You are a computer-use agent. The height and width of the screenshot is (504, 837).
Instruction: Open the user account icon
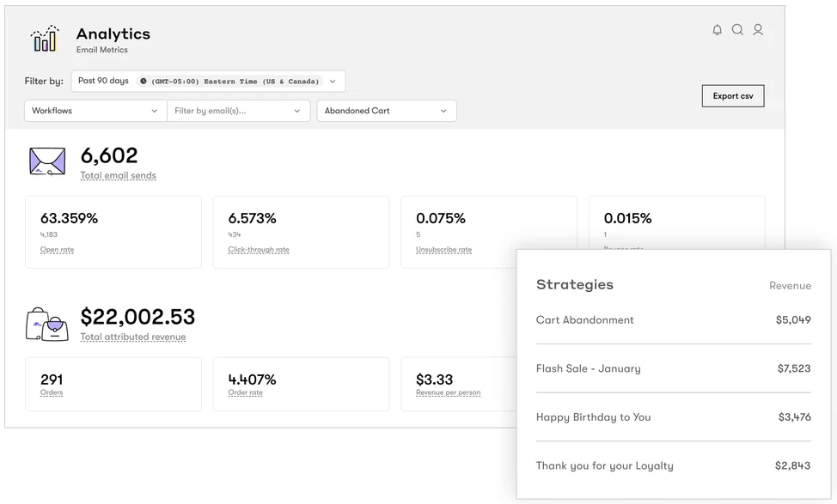click(x=758, y=29)
